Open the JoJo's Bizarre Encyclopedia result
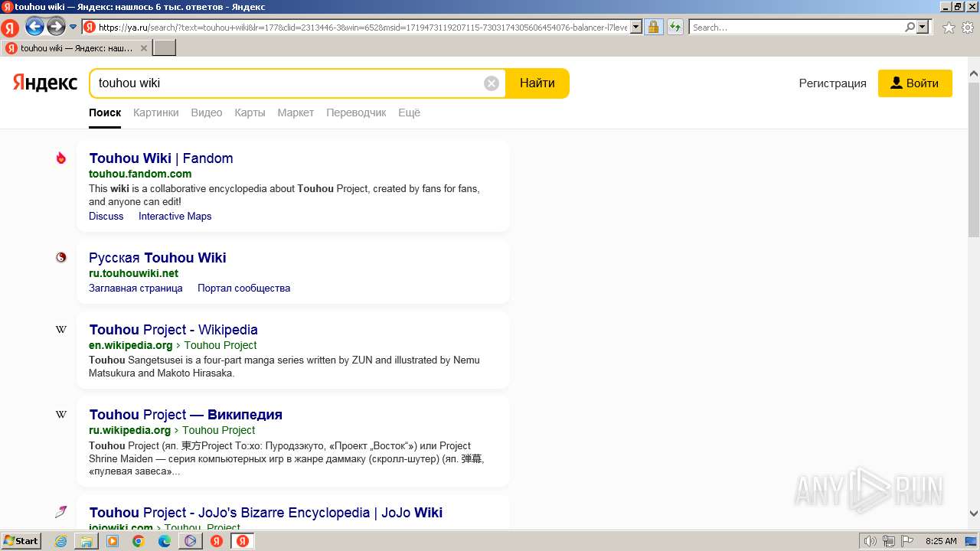 coord(266,513)
